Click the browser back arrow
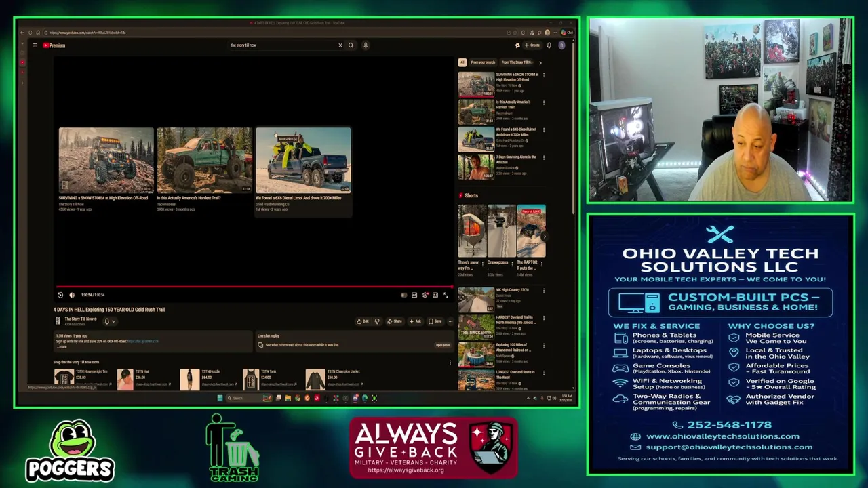The width and height of the screenshot is (868, 488). 22,33
